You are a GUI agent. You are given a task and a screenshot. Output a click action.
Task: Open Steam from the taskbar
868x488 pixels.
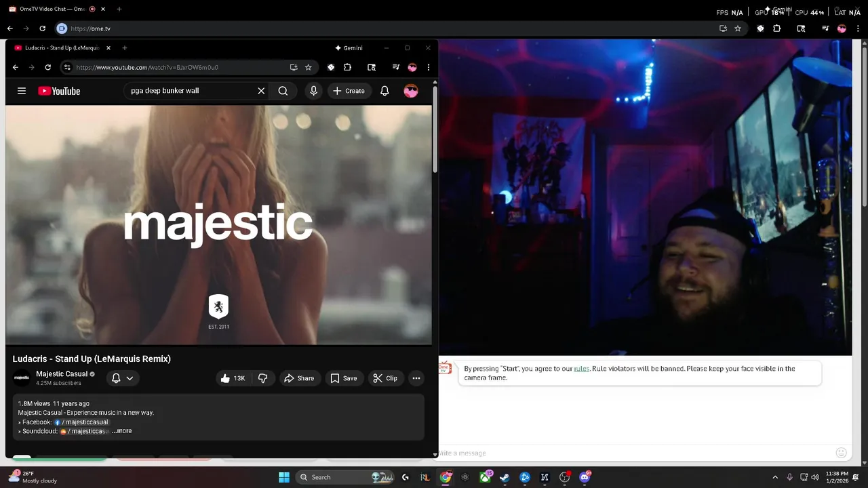click(505, 477)
